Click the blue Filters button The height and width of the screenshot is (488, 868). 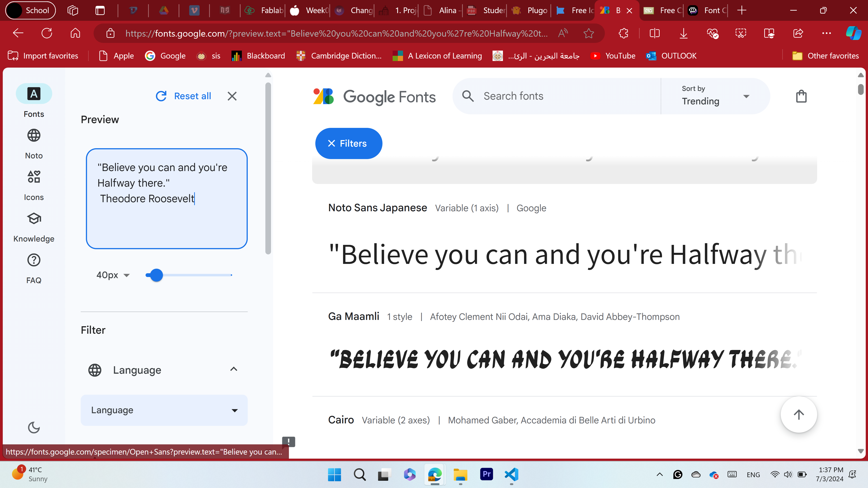[x=349, y=143]
